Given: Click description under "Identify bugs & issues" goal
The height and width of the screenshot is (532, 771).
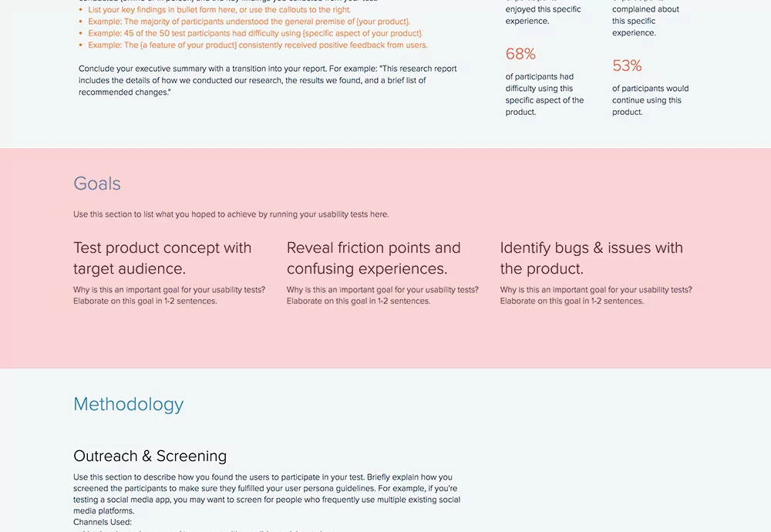Looking at the screenshot, I should pos(595,295).
